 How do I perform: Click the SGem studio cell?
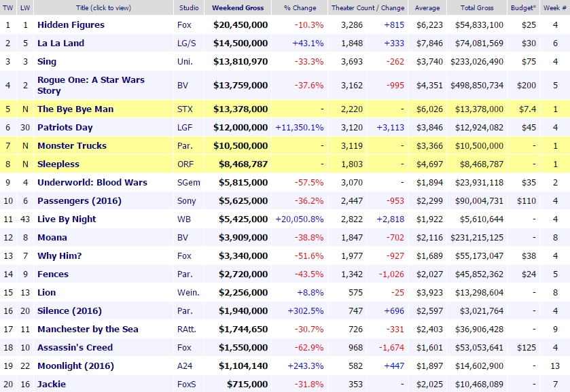pyautogui.click(x=189, y=182)
